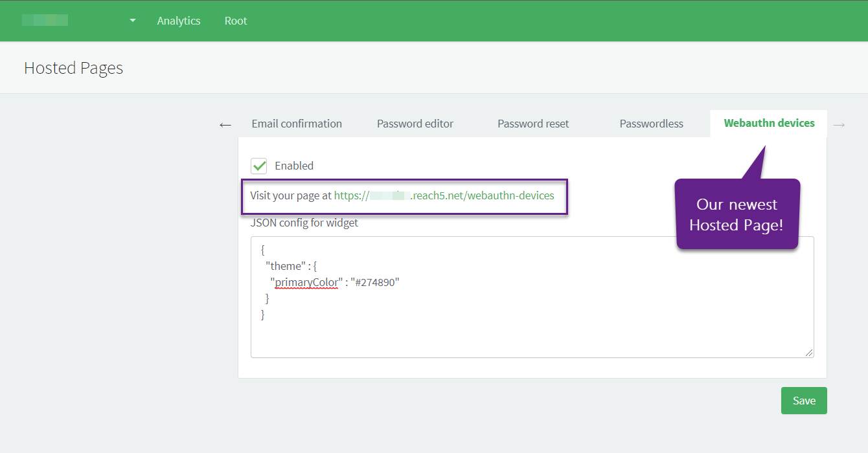Click the "theme" key in JSON
This screenshot has height=453, width=868.
click(x=286, y=266)
